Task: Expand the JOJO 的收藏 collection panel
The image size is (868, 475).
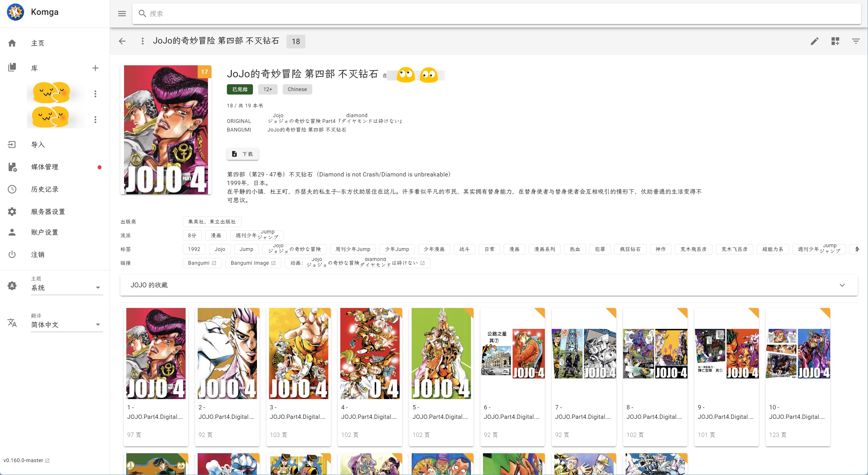Action: 842,285
